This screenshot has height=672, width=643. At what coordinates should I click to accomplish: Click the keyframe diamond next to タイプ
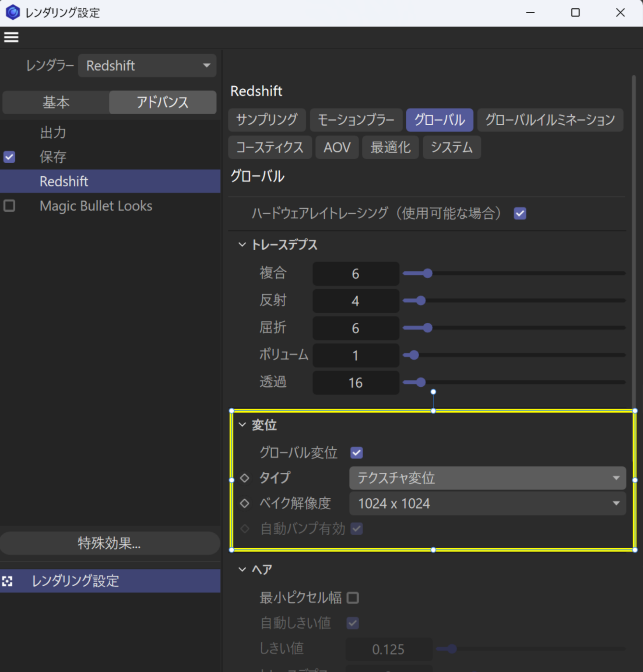coord(244,478)
